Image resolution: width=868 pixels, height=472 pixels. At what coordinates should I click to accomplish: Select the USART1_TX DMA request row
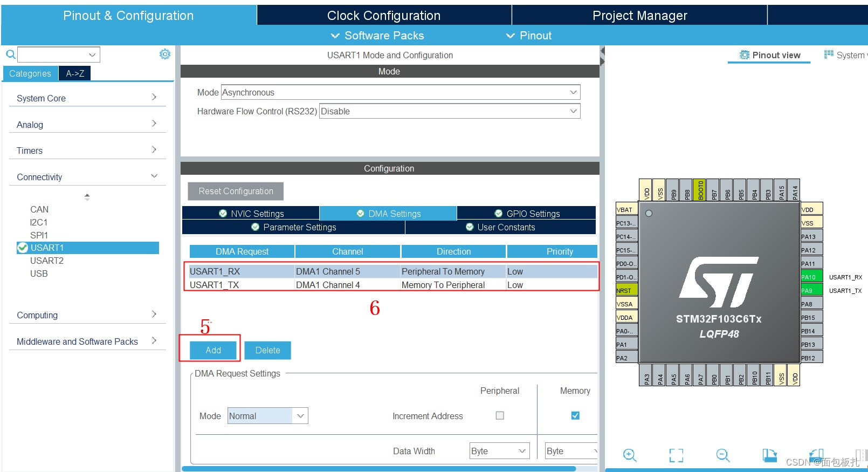click(x=392, y=285)
